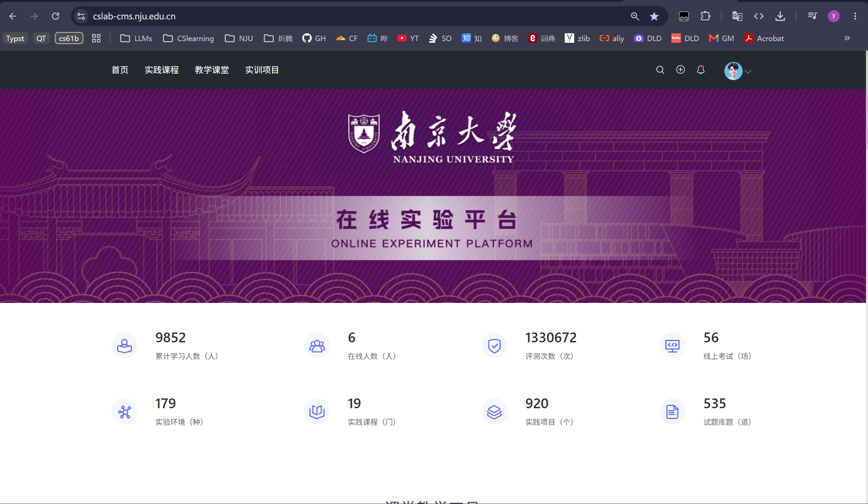Click the 评测次数 shield check icon
The width and height of the screenshot is (868, 504).
(x=494, y=345)
